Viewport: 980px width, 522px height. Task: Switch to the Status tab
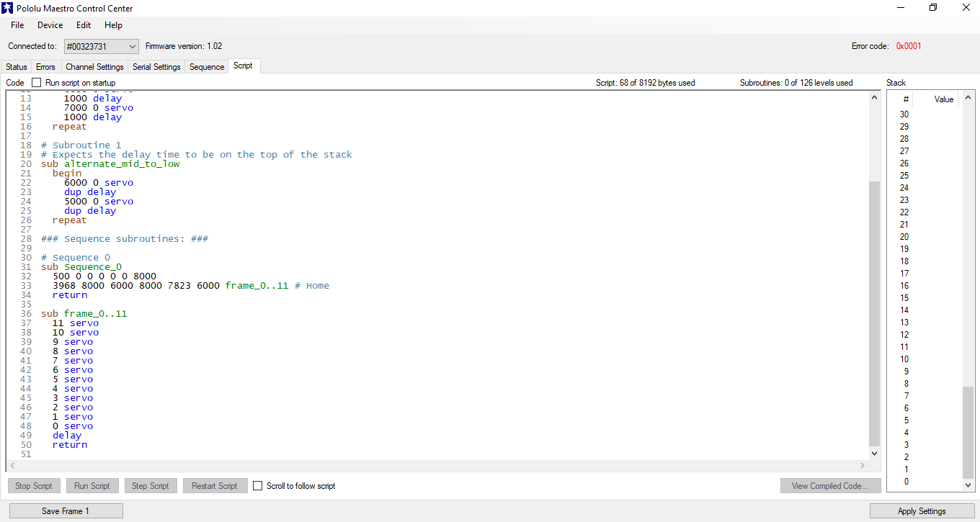coord(16,66)
